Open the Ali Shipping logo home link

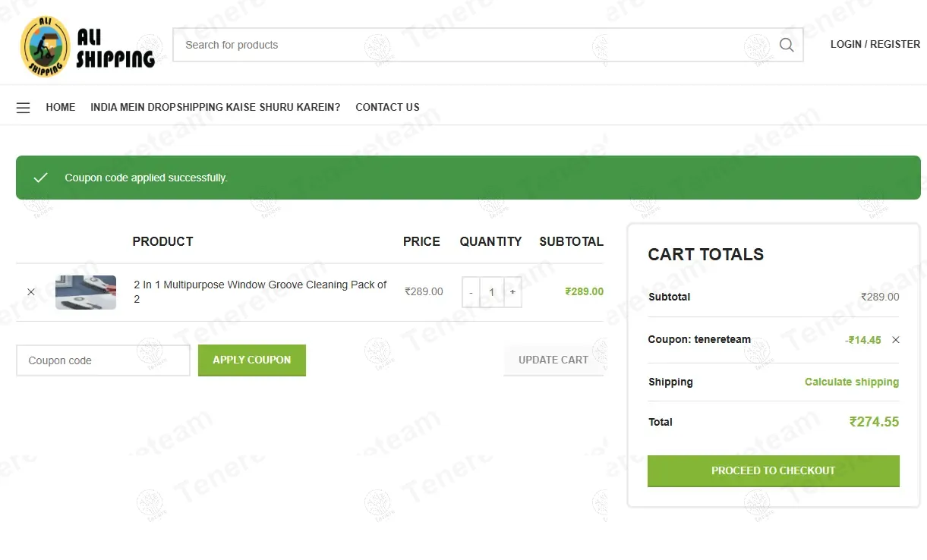tap(87, 46)
